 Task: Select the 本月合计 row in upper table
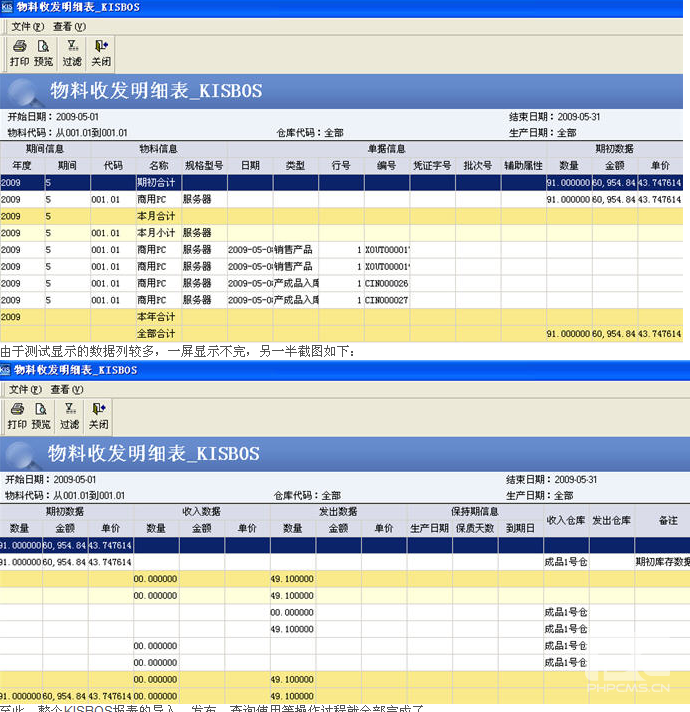click(x=155, y=216)
